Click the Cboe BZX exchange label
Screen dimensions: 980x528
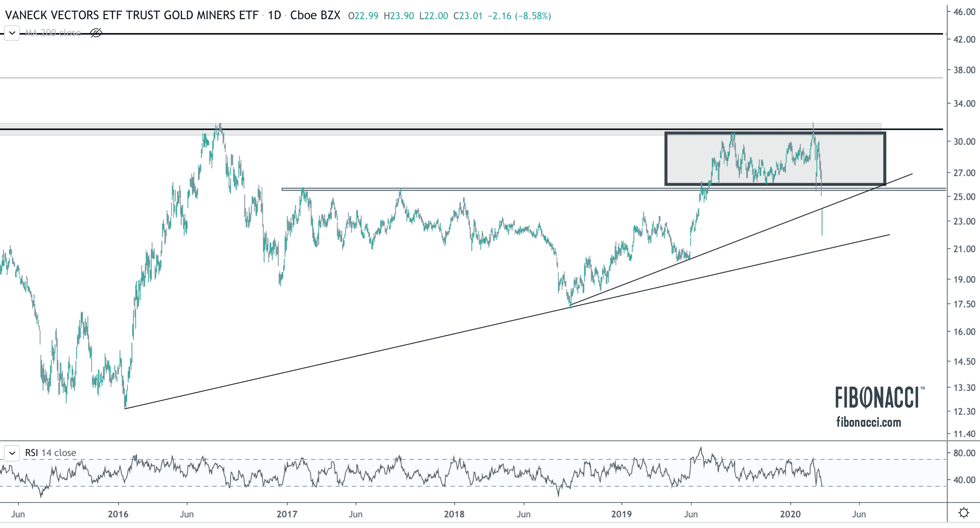click(315, 15)
